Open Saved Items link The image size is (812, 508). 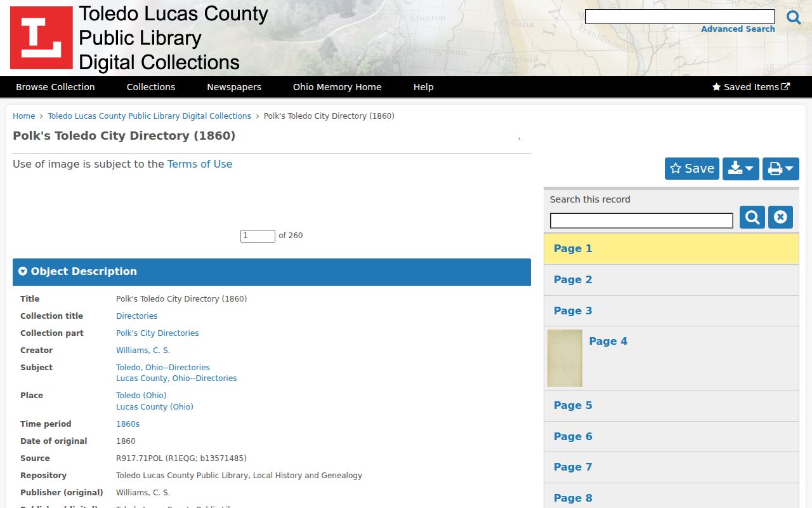click(751, 87)
